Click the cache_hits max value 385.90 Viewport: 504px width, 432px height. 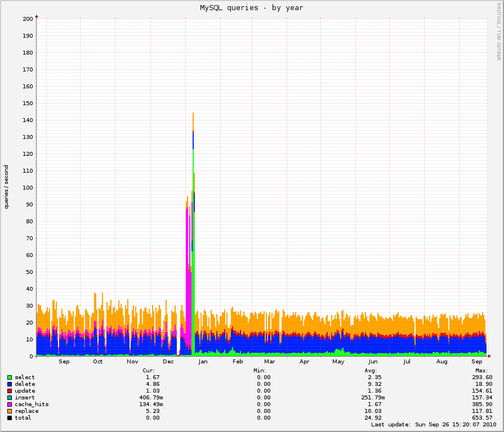[482, 404]
